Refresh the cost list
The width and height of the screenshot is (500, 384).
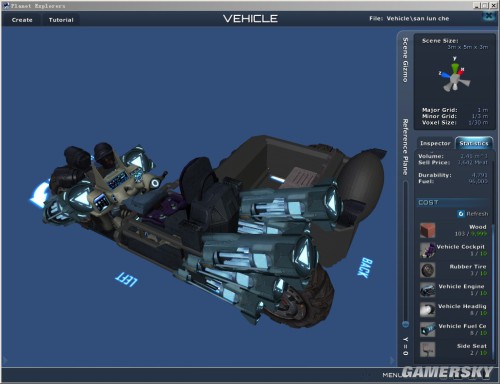[x=473, y=214]
